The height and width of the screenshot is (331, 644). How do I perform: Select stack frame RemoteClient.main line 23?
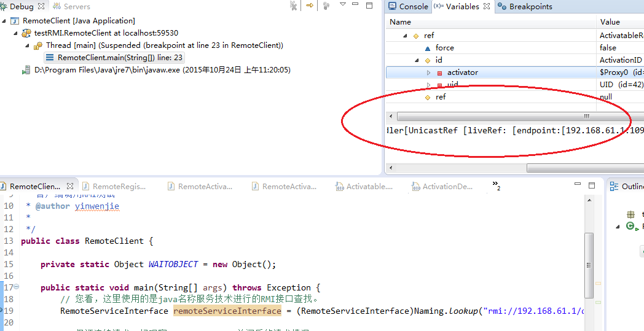click(114, 58)
